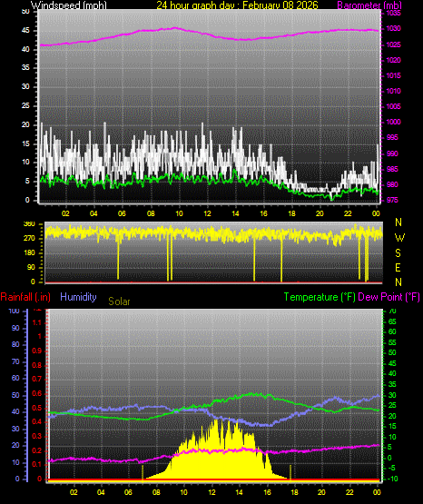Click the 975 barometer axis value
This screenshot has height=504, width=423.
[393, 200]
